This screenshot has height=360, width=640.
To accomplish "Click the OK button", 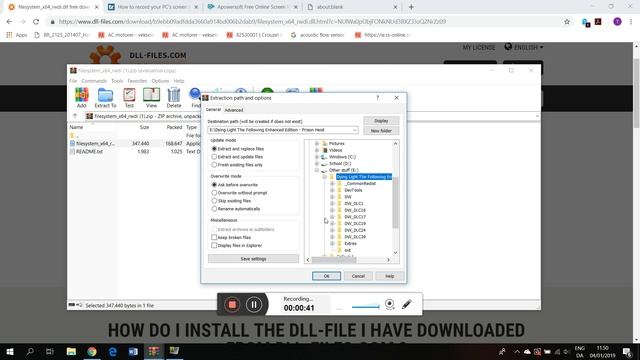I will [x=326, y=276].
